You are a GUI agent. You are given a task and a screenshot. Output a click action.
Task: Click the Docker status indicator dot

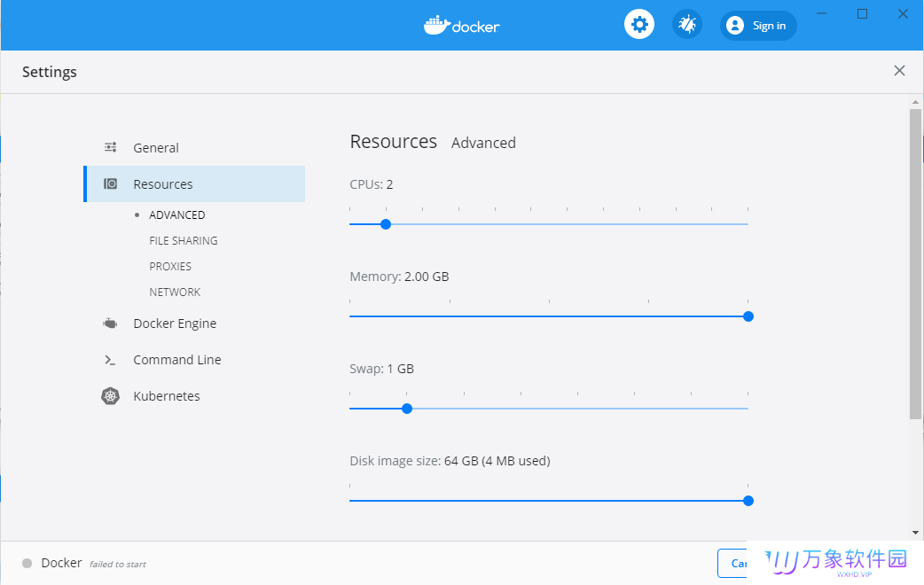27,563
